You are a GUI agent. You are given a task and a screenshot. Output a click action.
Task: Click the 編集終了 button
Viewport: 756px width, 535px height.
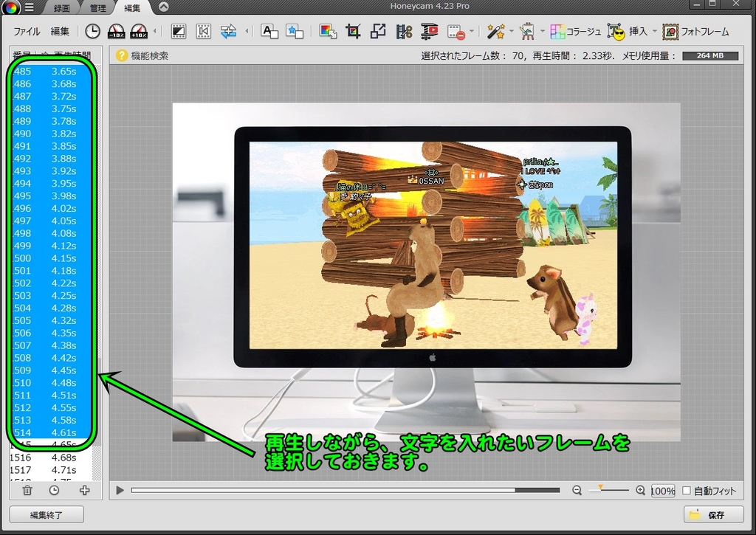point(47,515)
